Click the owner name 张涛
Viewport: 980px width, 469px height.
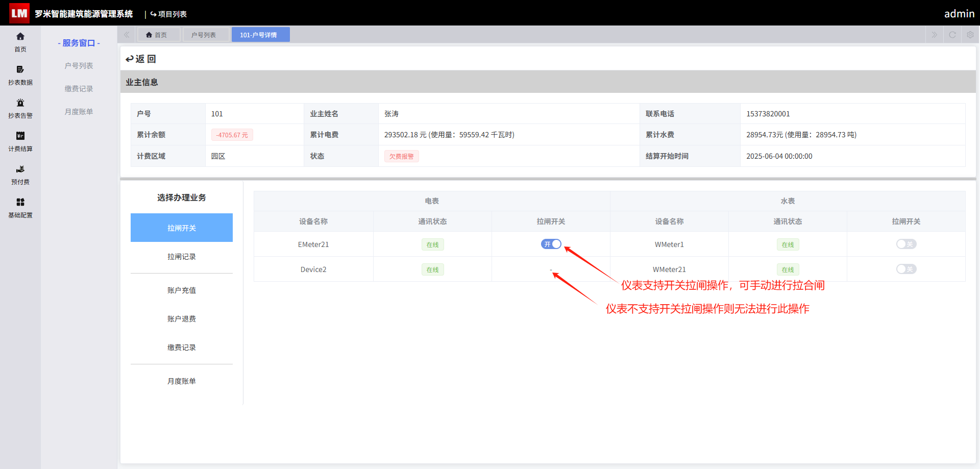[391, 114]
